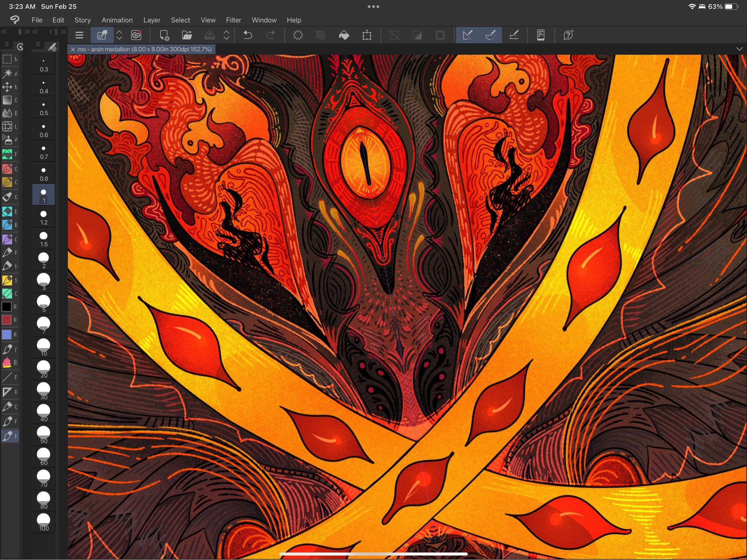Open the Edit menu
747x560 pixels.
(58, 20)
